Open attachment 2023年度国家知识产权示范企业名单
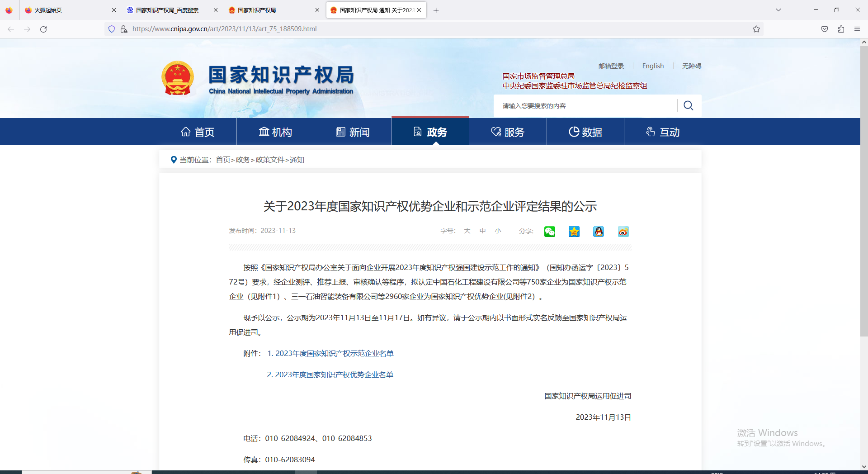 (334, 353)
